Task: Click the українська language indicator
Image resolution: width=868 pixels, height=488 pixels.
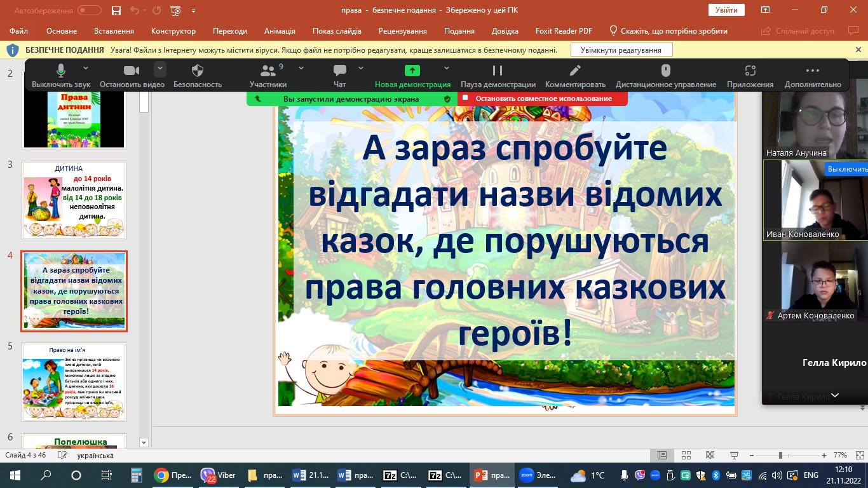Action: 95,456
